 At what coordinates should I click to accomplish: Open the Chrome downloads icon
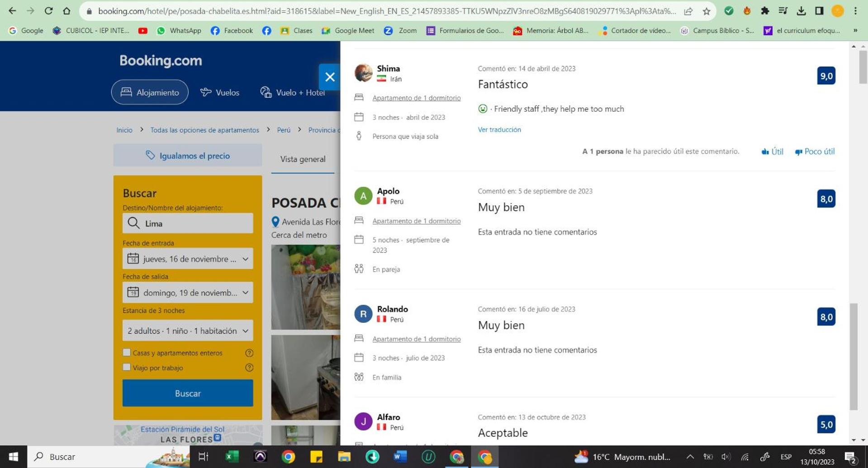point(801,11)
